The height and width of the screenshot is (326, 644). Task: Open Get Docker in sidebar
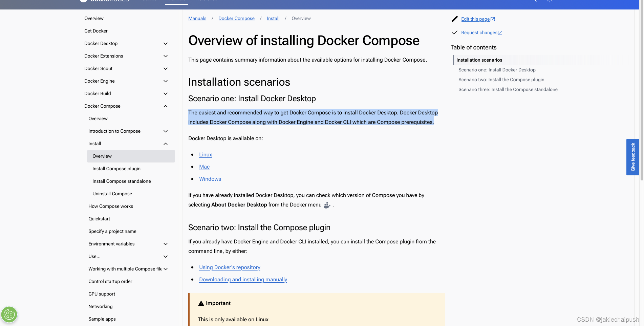(x=96, y=31)
